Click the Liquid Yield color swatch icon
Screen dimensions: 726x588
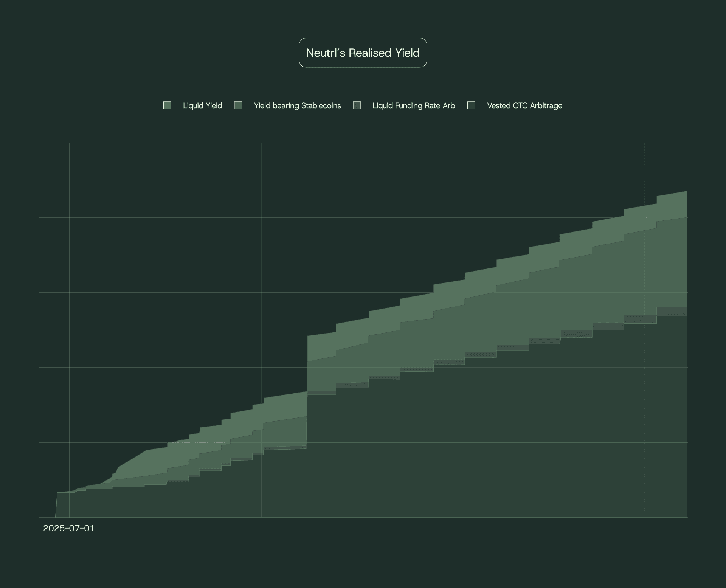tap(168, 105)
